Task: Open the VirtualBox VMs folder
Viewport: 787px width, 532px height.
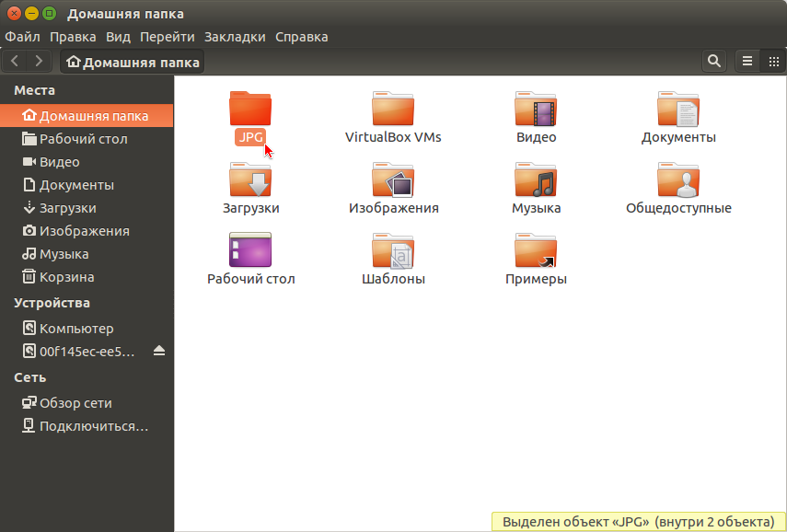Action: (x=393, y=108)
